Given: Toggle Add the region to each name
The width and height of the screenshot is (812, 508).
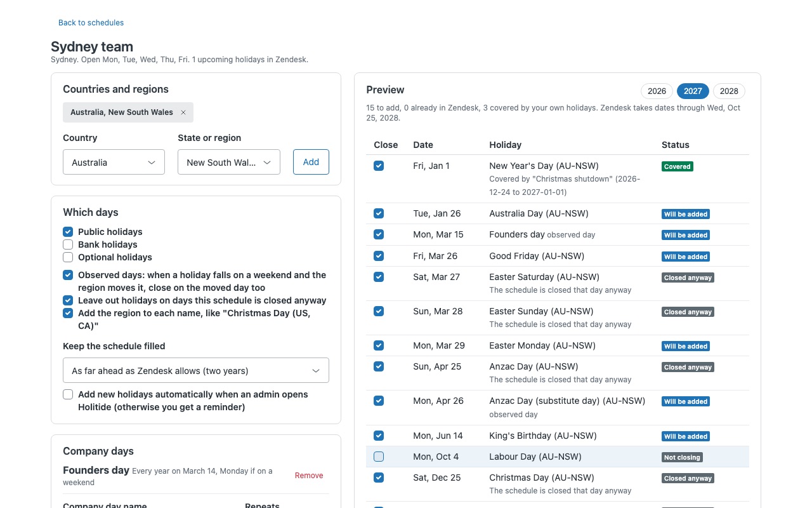Looking at the screenshot, I should click(x=68, y=313).
